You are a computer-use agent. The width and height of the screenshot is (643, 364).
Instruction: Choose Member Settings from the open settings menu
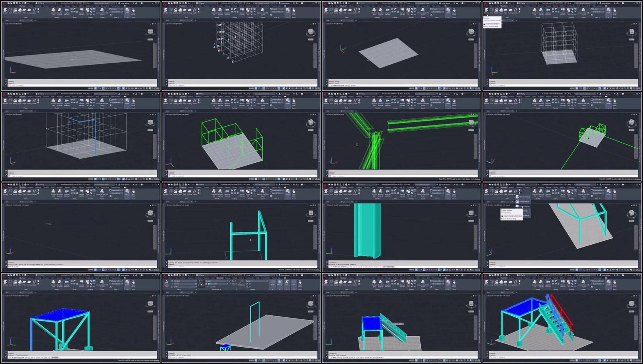pos(524,197)
